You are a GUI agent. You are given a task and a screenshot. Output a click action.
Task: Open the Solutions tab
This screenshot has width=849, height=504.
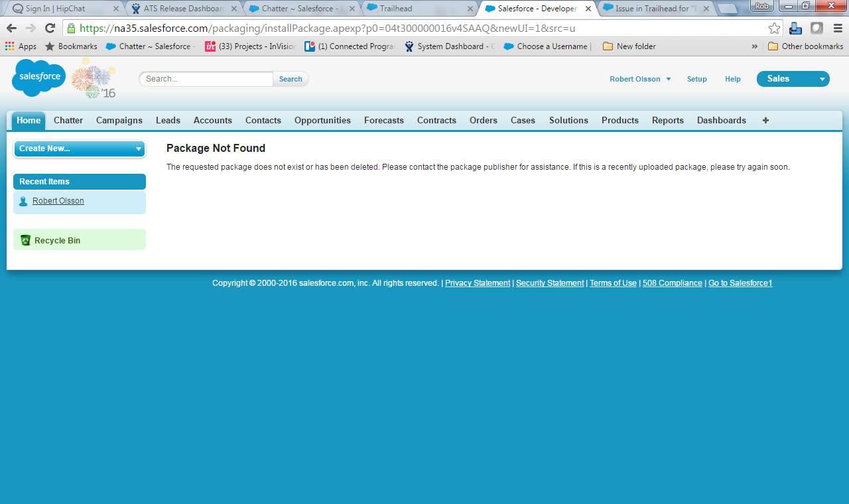click(568, 121)
